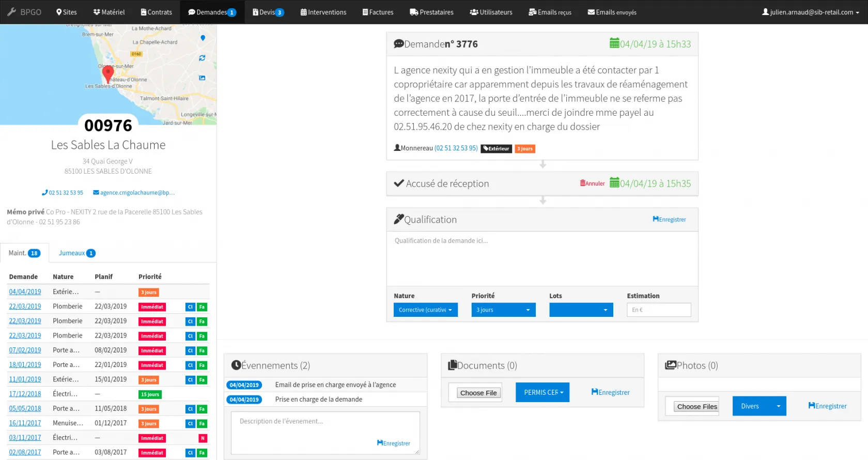The width and height of the screenshot is (868, 460).
Task: Click calendar icon beside Accusé de réception date
Action: [614, 183]
